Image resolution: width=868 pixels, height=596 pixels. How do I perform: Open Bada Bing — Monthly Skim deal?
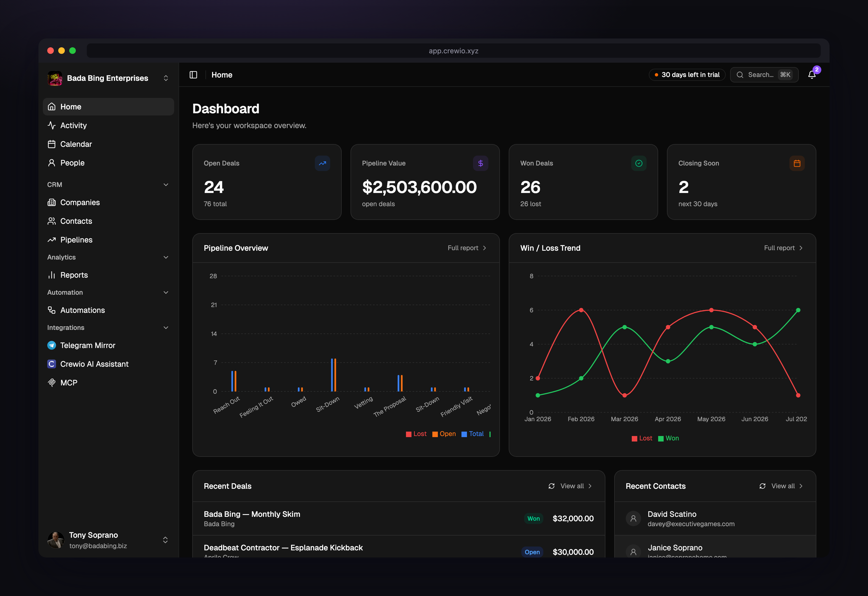point(399,518)
